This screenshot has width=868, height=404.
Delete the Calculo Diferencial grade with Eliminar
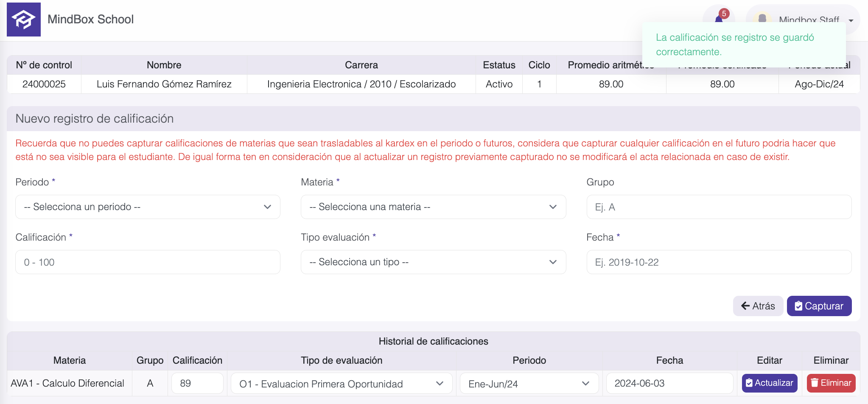pos(831,383)
